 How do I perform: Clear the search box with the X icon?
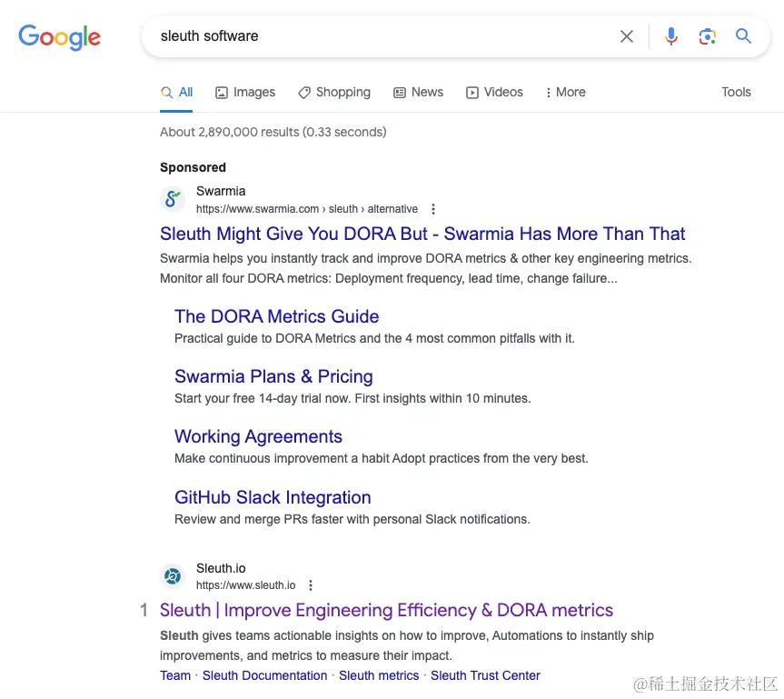[627, 36]
